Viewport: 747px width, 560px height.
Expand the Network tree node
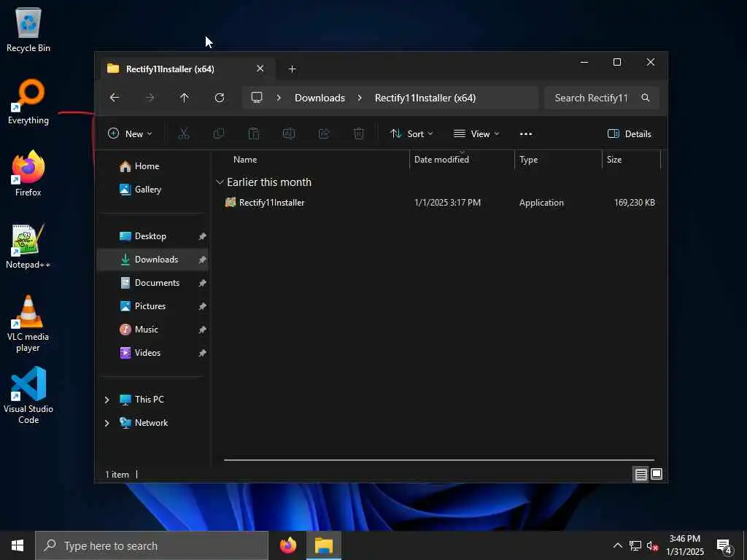(x=107, y=423)
